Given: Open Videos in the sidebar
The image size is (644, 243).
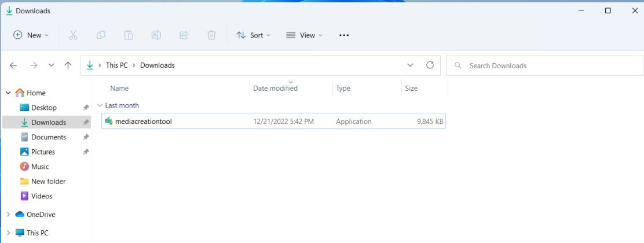Looking at the screenshot, I should click(x=42, y=196).
